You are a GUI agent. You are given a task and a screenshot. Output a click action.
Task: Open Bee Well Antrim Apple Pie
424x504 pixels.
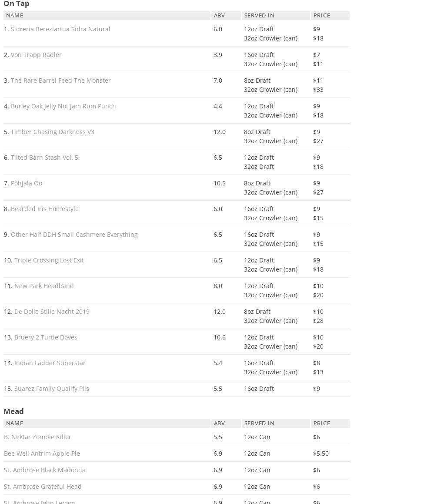pos(42,454)
